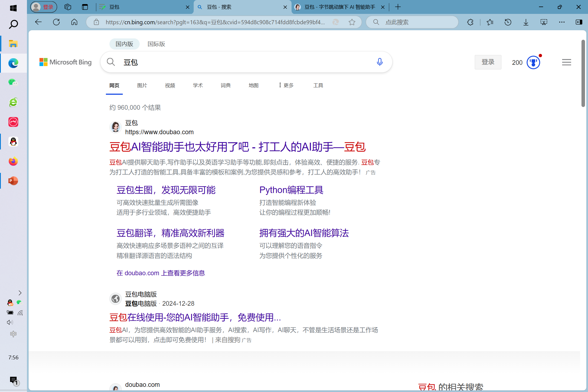Open the red circular app icon in taskbar
588x392 pixels.
(x=13, y=122)
